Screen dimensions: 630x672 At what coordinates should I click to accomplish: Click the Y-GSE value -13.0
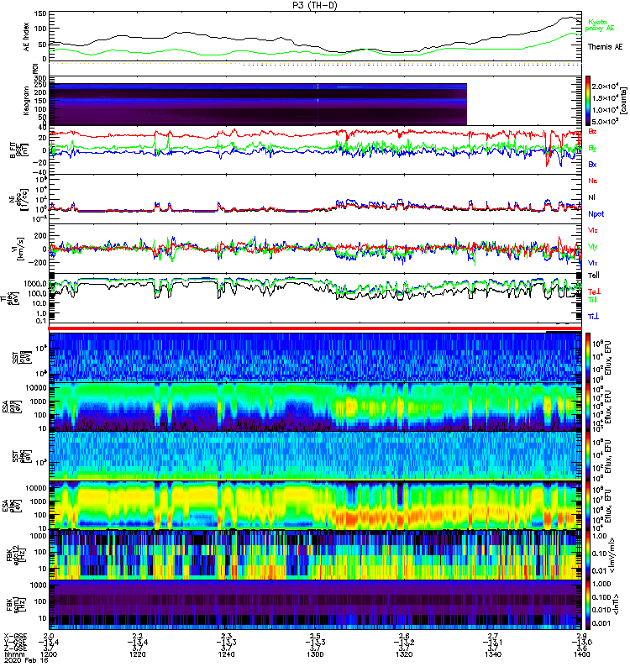[581, 643]
